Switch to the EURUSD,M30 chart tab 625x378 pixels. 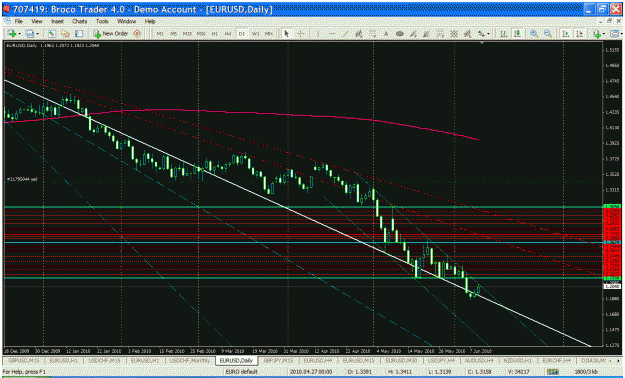point(401,360)
